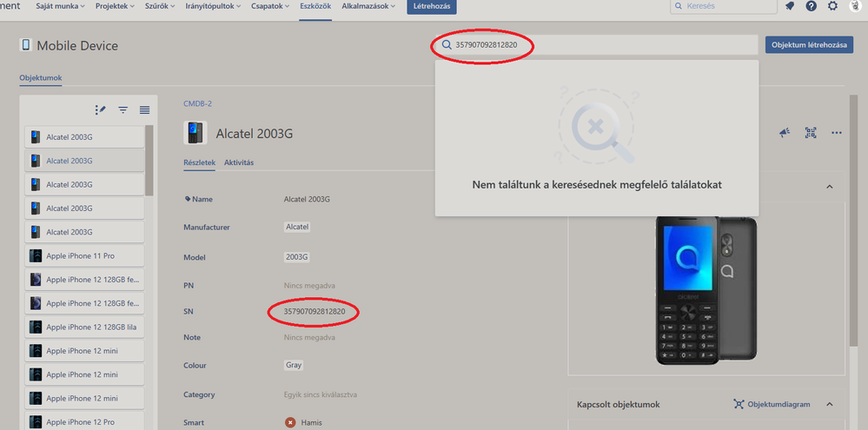Open Irányítópultok dropdown menu
The height and width of the screenshot is (430, 868).
[x=213, y=7]
